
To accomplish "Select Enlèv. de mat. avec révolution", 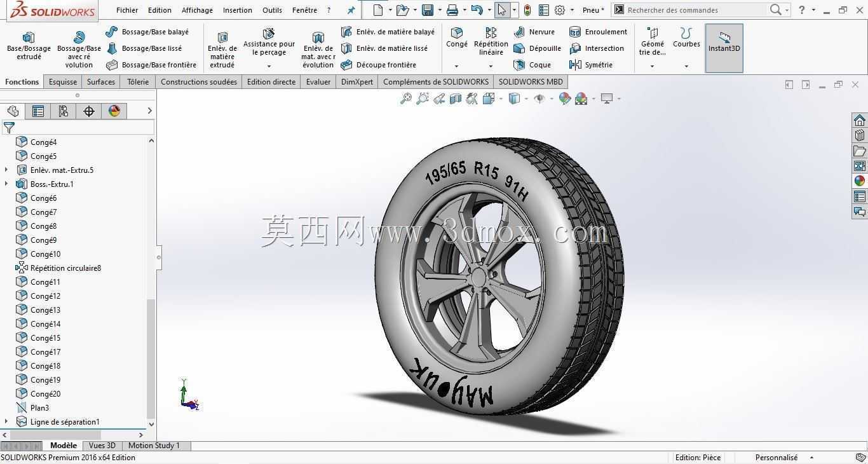I will pos(318,49).
